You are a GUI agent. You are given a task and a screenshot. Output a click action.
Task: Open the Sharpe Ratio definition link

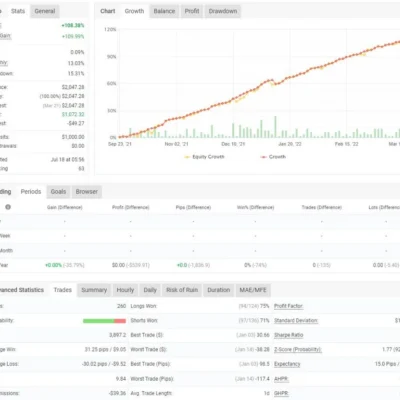click(x=289, y=335)
